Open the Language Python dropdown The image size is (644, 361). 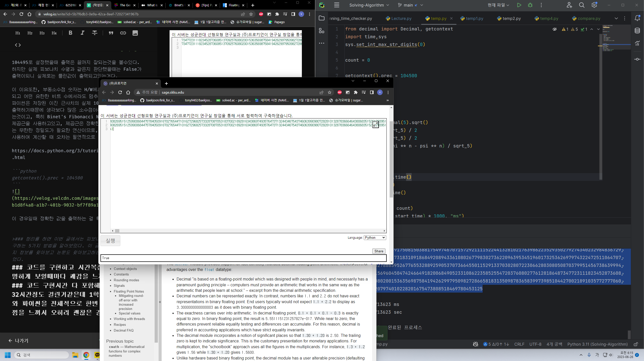click(375, 237)
